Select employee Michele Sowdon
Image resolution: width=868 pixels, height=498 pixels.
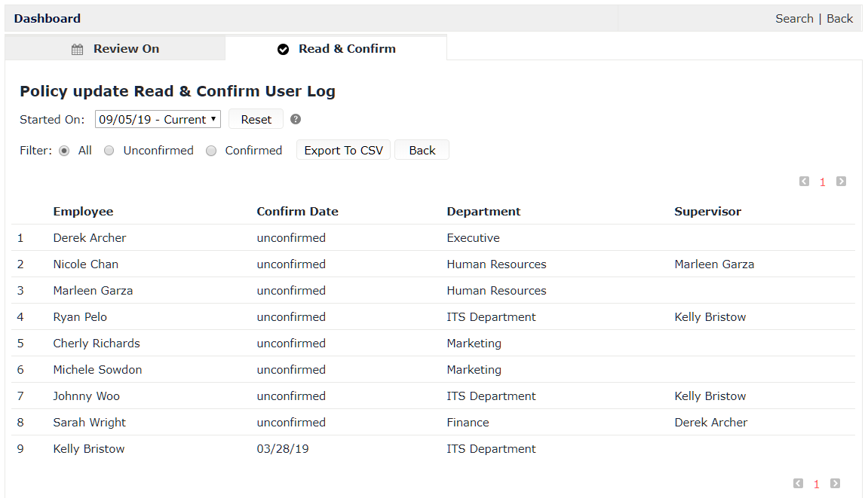pyautogui.click(x=97, y=370)
